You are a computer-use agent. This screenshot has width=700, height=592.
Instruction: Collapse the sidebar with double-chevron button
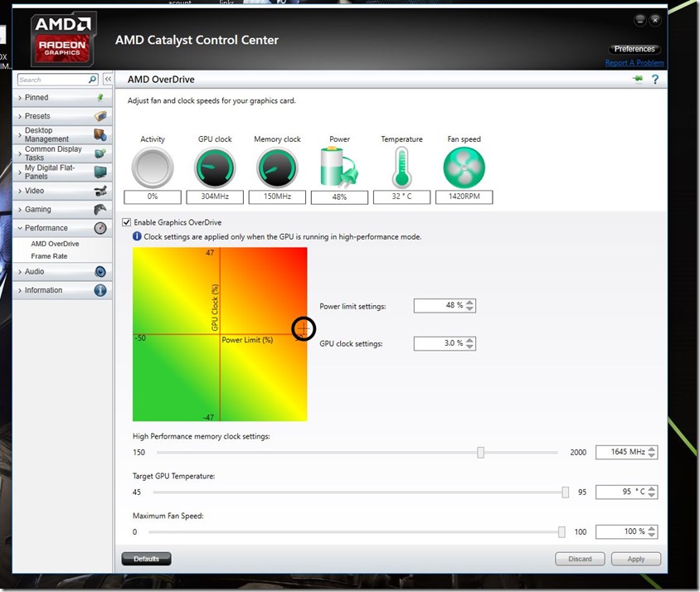click(x=108, y=80)
